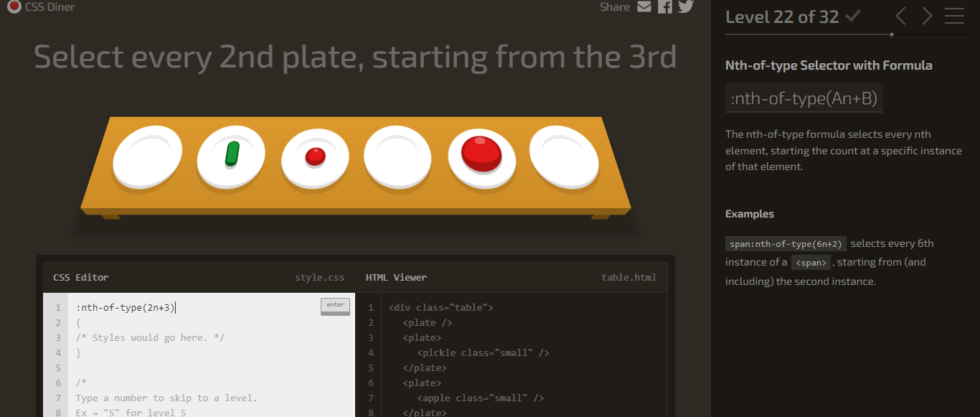The image size is (980, 417).
Task: Click the level completed checkmark
Action: [x=853, y=16]
